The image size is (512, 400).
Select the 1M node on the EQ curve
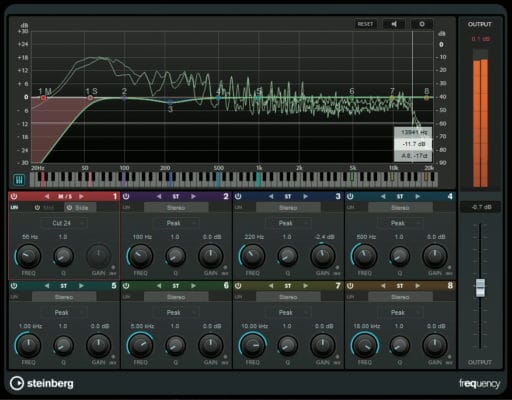[x=43, y=98]
